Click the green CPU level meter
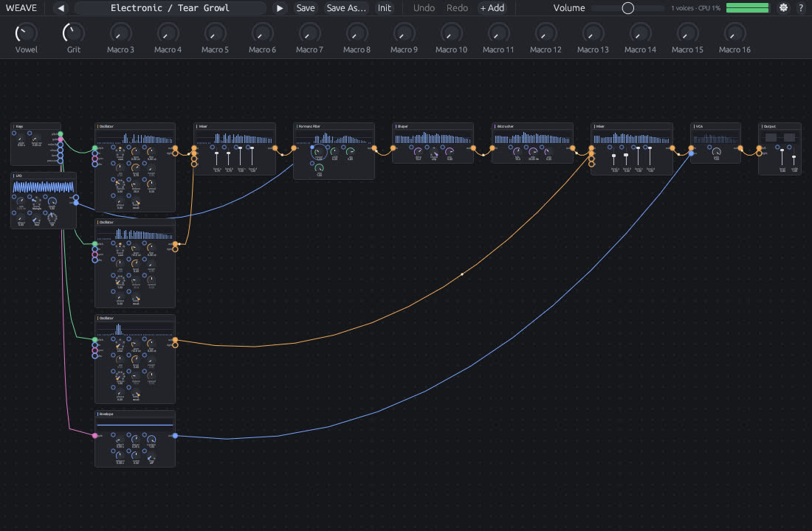Viewport: 812px width, 531px height. point(747,8)
